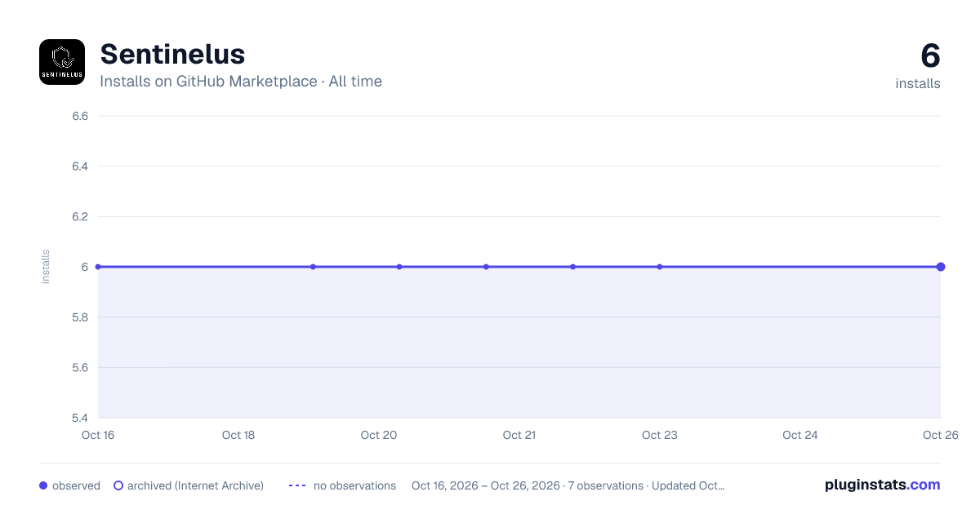This screenshot has height=514, width=980.
Task: Click the 6.2 y-axis label
Action: click(x=80, y=217)
